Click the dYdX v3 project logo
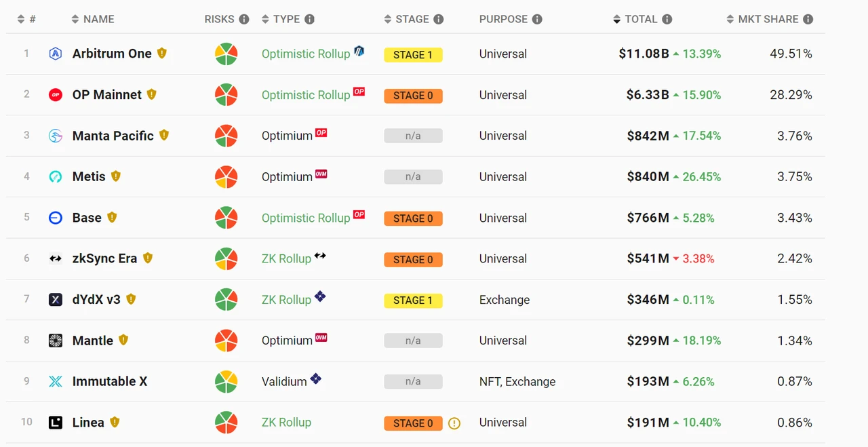Viewport: 868px width, 447px height. (56, 299)
